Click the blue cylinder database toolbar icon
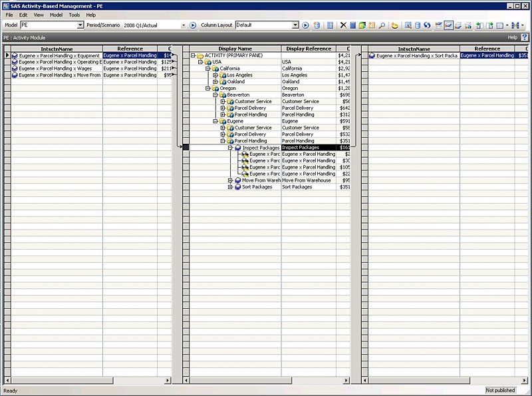 click(418, 25)
